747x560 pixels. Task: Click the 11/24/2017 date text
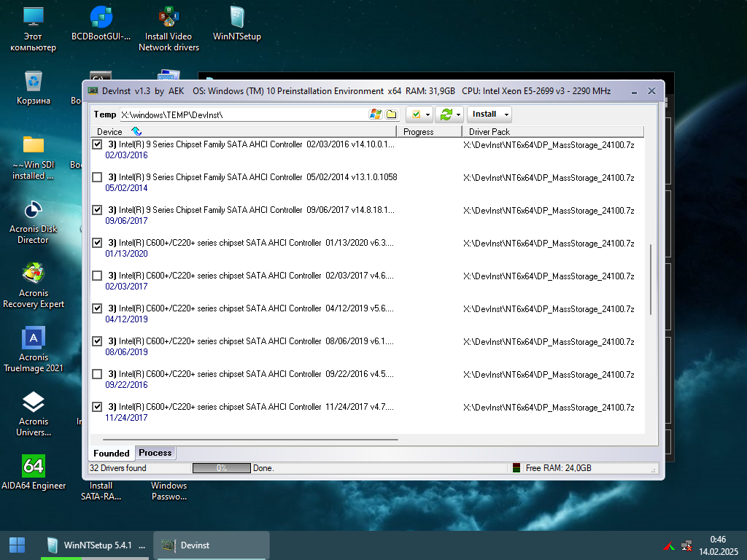click(x=126, y=418)
